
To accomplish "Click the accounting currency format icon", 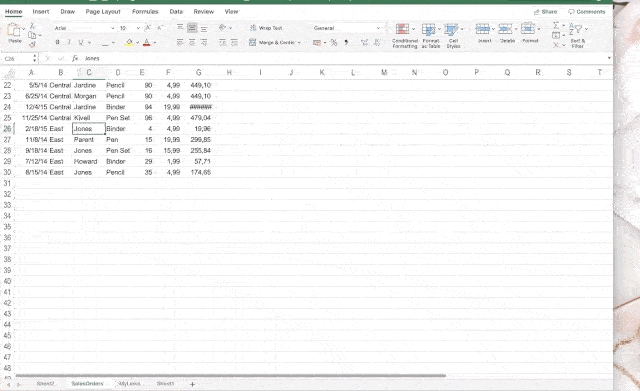I will point(317,42).
